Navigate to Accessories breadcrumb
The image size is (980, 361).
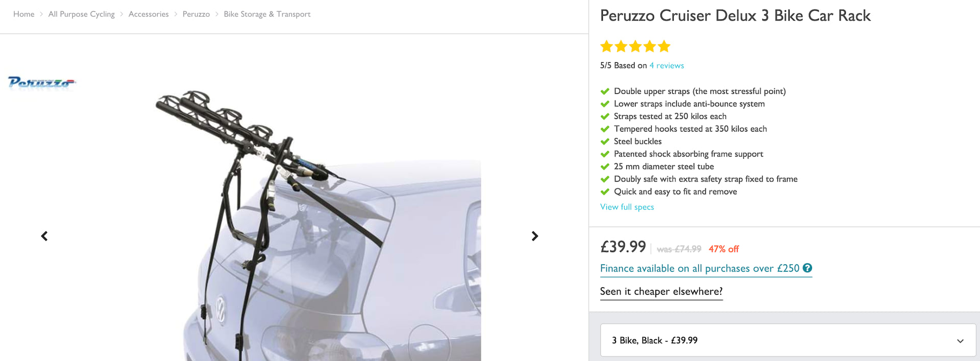point(148,14)
